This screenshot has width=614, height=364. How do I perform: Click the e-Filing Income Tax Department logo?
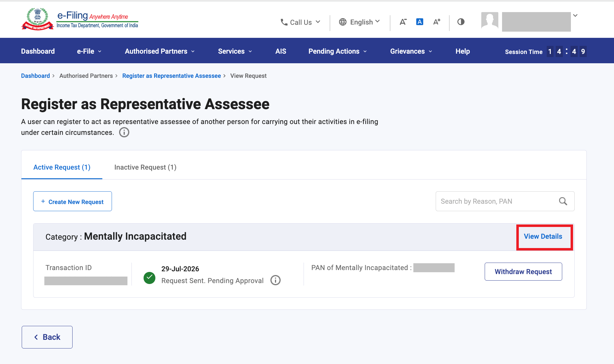pos(80,19)
